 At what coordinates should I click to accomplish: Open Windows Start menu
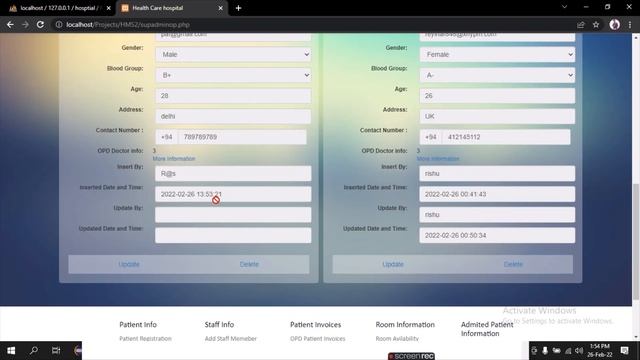pos(11,350)
